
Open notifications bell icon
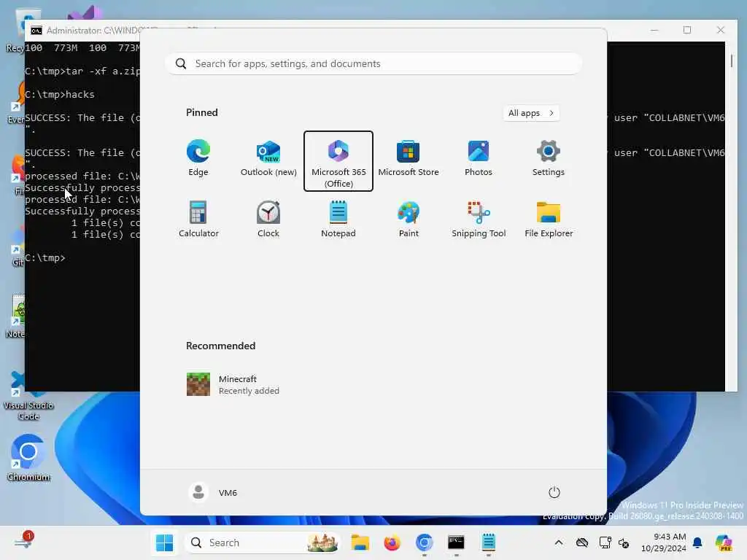tap(697, 542)
